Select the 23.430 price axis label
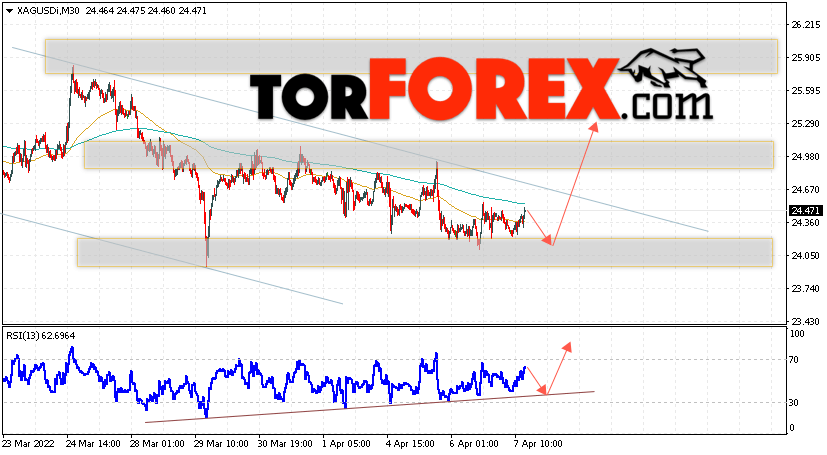The width and height of the screenshot is (827, 455). click(805, 321)
